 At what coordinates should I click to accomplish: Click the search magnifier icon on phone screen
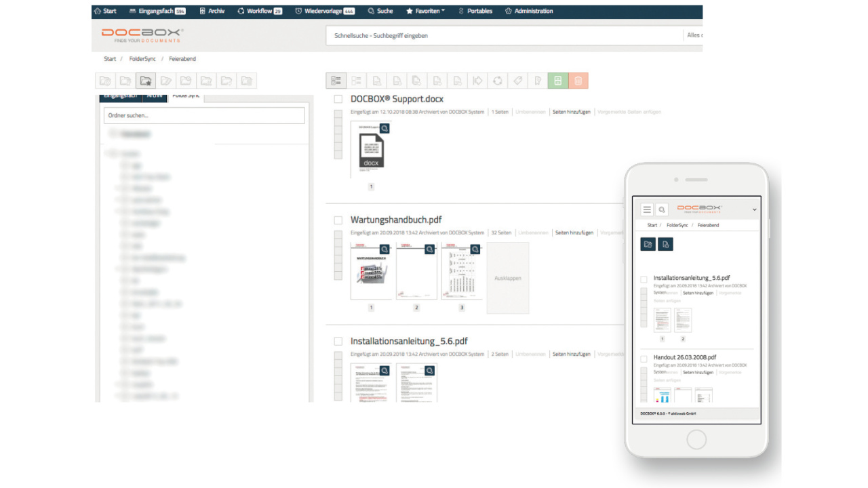click(662, 210)
